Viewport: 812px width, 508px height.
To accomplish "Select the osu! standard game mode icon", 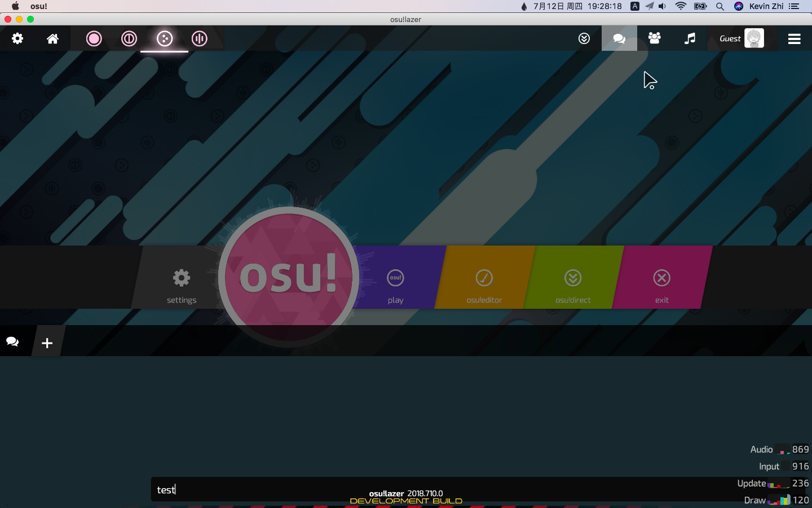I will (x=94, y=38).
